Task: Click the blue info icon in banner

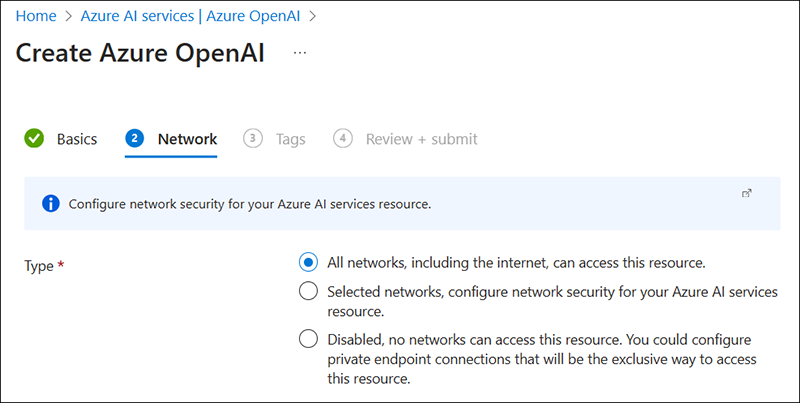Action: point(51,204)
